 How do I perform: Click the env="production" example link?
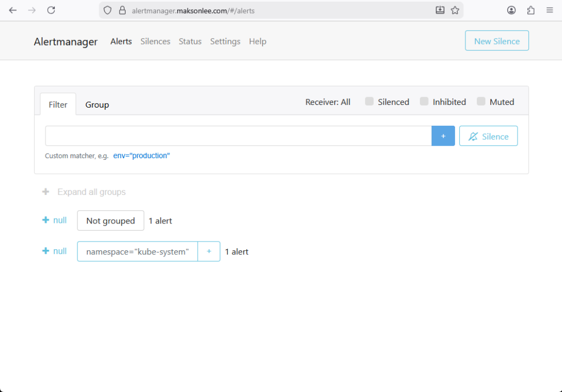142,156
